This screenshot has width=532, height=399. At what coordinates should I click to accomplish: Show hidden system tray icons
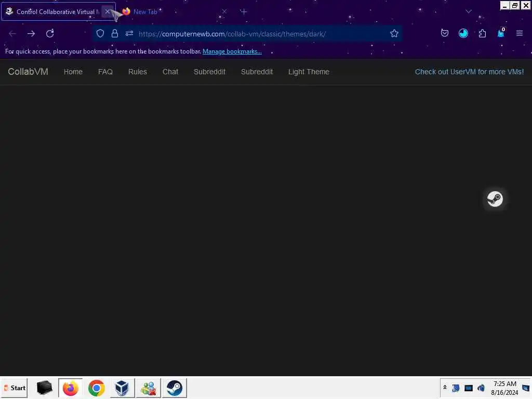point(445,388)
